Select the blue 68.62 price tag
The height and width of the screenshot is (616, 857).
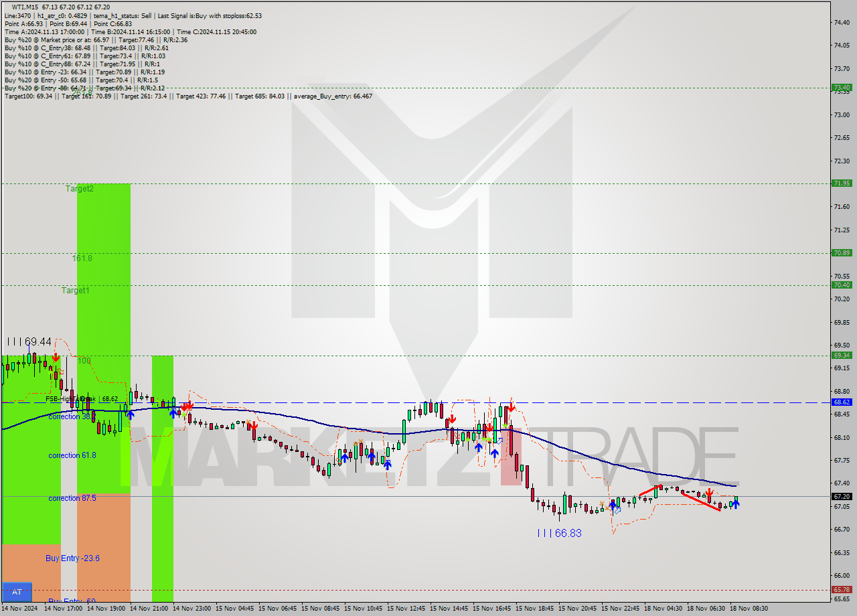(841, 402)
